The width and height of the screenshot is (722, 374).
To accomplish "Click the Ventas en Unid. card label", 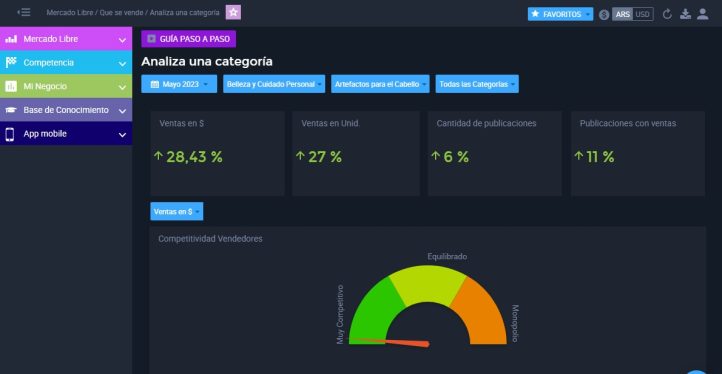I will [x=331, y=123].
